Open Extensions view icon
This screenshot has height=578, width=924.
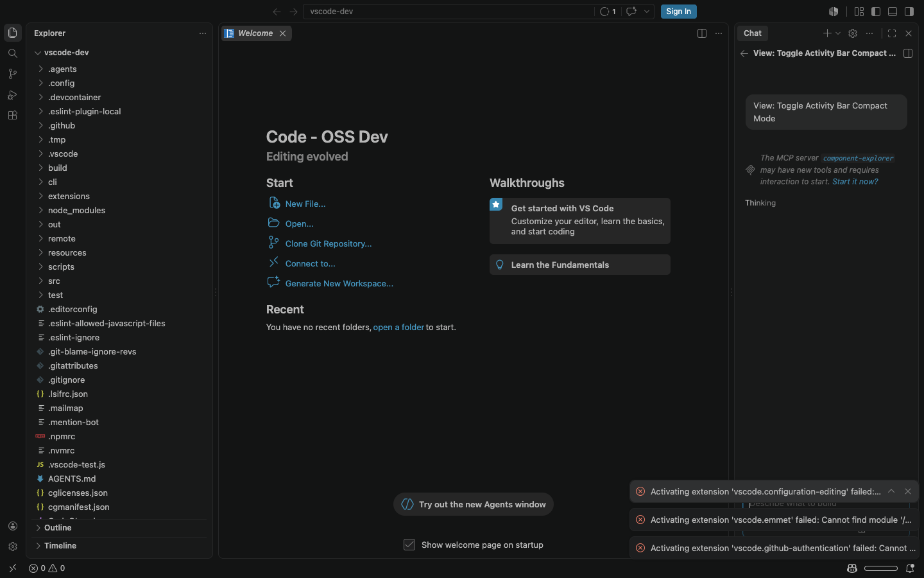pyautogui.click(x=12, y=116)
